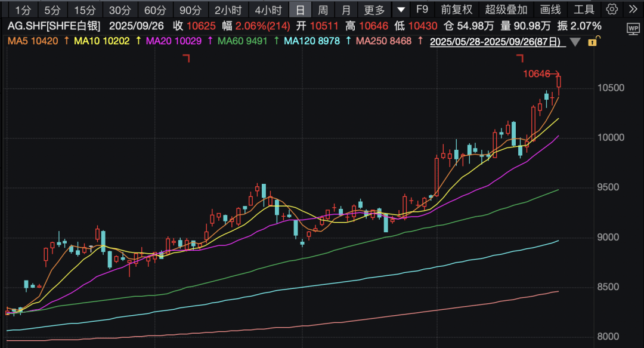Screen dimensions: 644x348
Task: Click the 仓 54.98万 open interest value
Action: click(x=469, y=26)
